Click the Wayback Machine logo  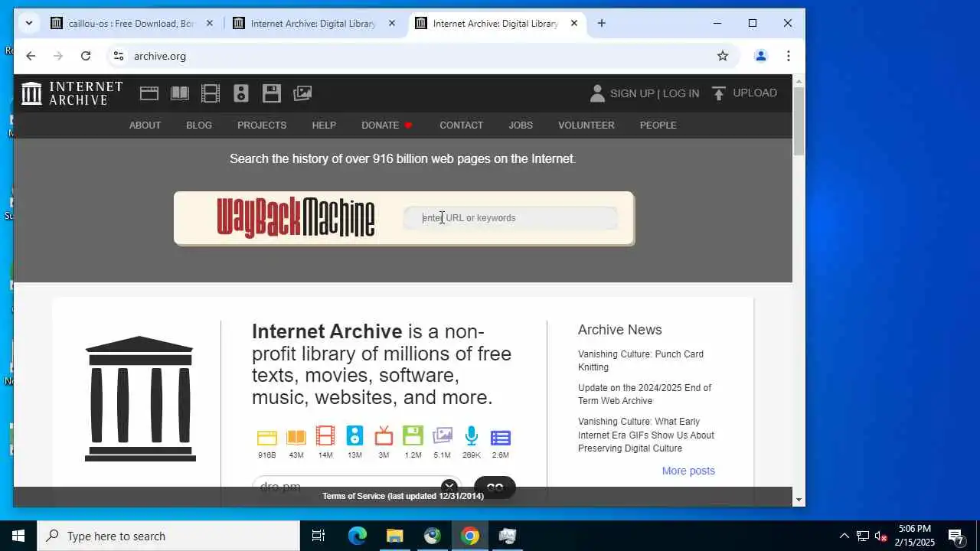coord(296,217)
